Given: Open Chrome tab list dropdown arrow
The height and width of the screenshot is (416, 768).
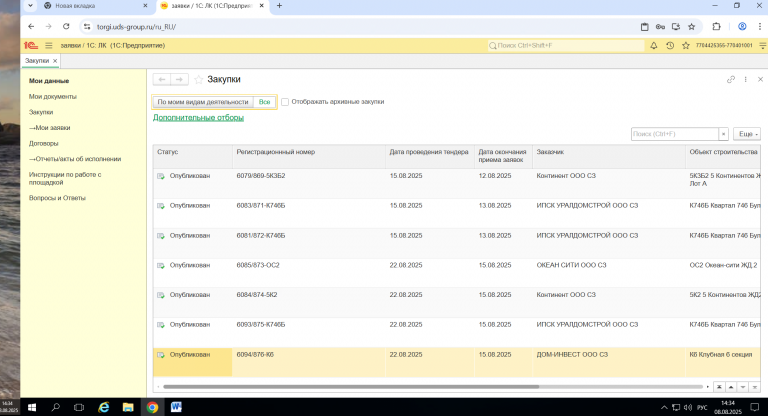Looking at the screenshot, I should tap(30, 6).
